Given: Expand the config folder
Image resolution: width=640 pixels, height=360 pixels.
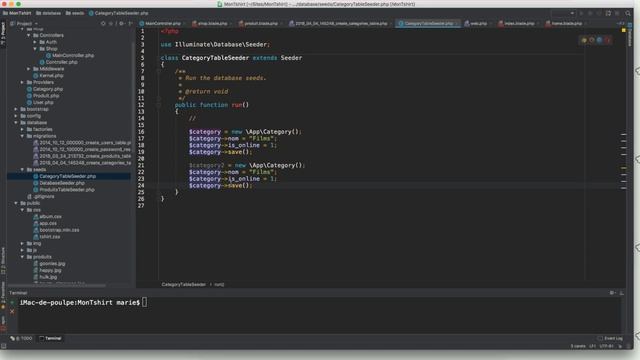Looking at the screenshot, I should point(16,116).
